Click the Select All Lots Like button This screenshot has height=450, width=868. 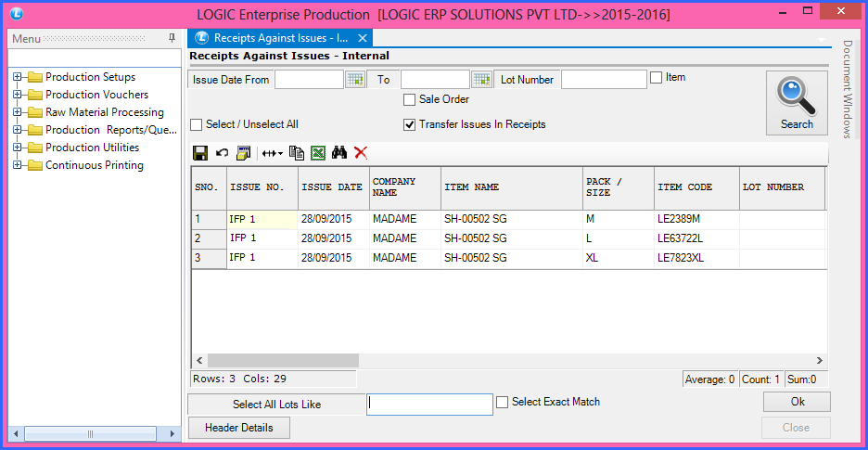click(x=276, y=404)
